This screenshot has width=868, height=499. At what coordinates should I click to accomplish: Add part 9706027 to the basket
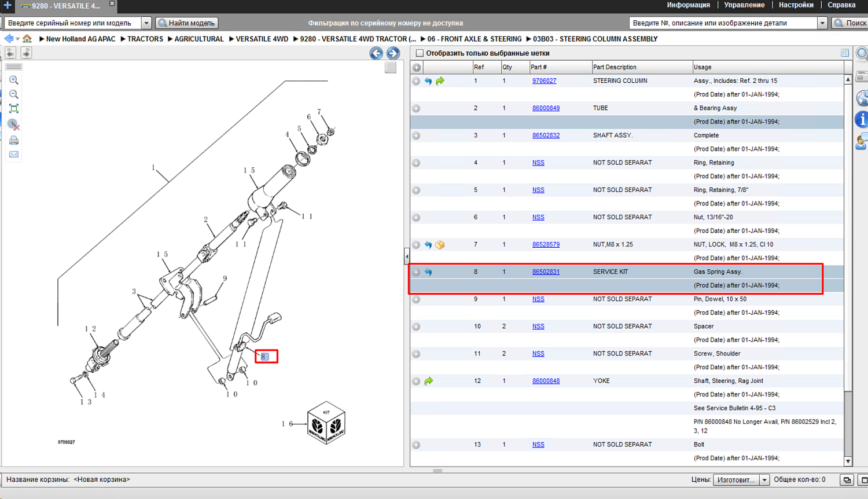[x=416, y=81]
